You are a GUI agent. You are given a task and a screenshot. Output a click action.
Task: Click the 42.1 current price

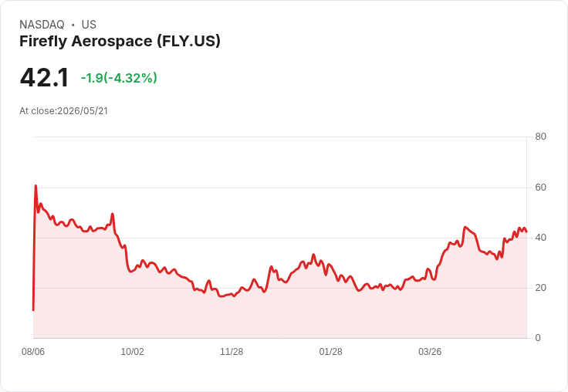coord(44,77)
